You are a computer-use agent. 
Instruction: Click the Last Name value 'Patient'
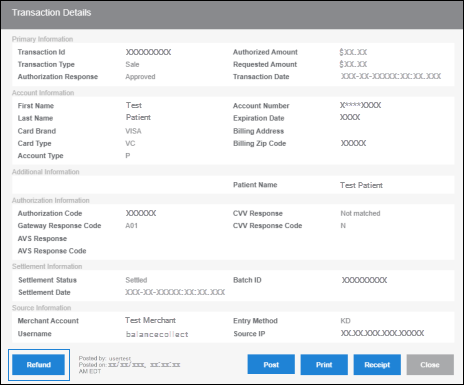point(138,117)
